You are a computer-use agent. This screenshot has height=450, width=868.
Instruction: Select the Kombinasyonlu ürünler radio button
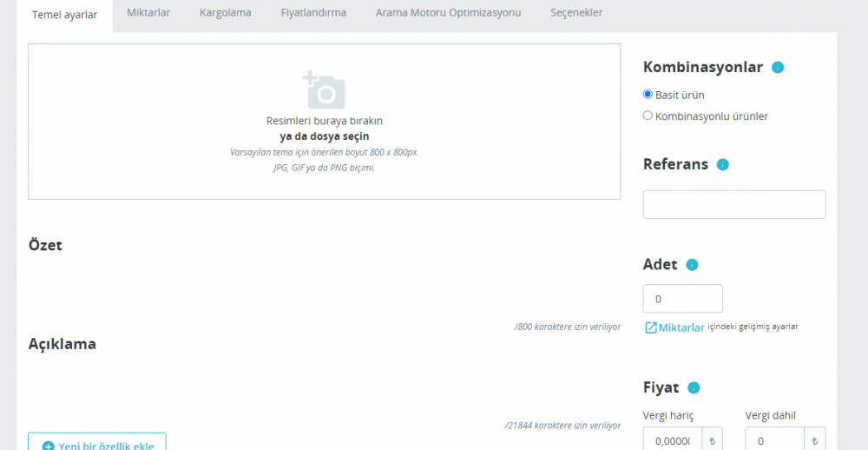click(648, 116)
